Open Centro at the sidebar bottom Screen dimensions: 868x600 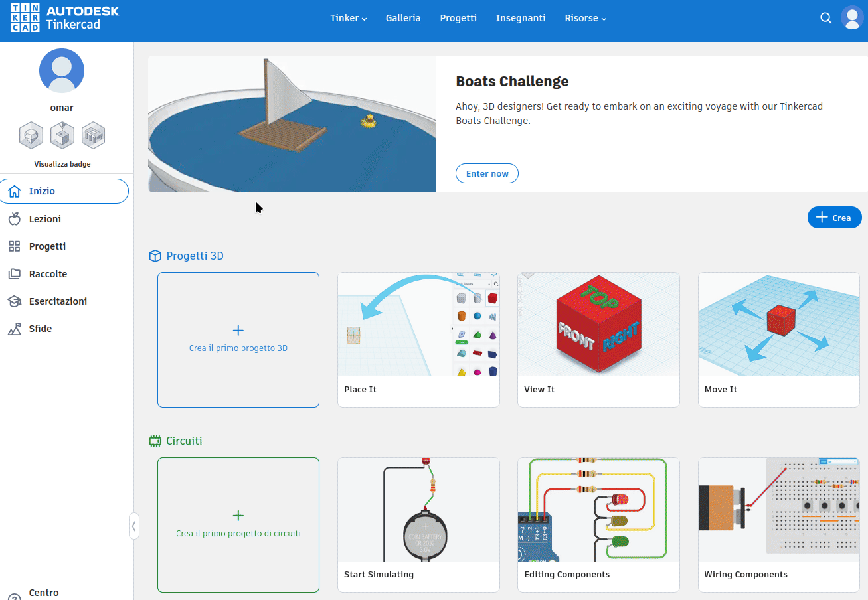[44, 593]
